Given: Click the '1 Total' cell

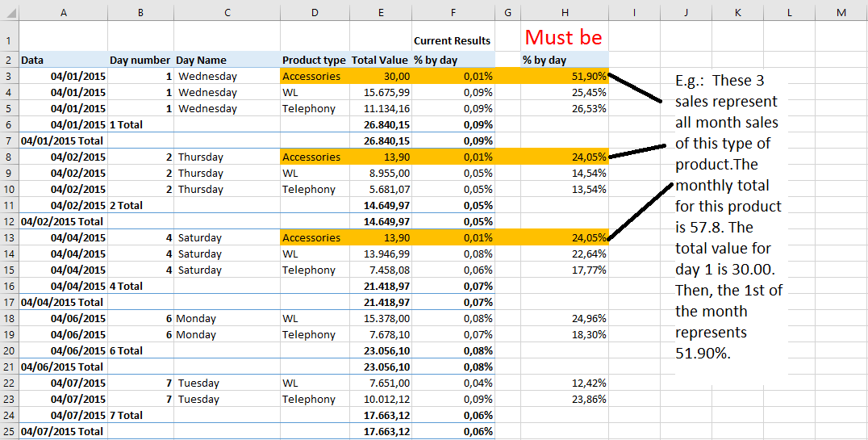Looking at the screenshot, I should [140, 124].
